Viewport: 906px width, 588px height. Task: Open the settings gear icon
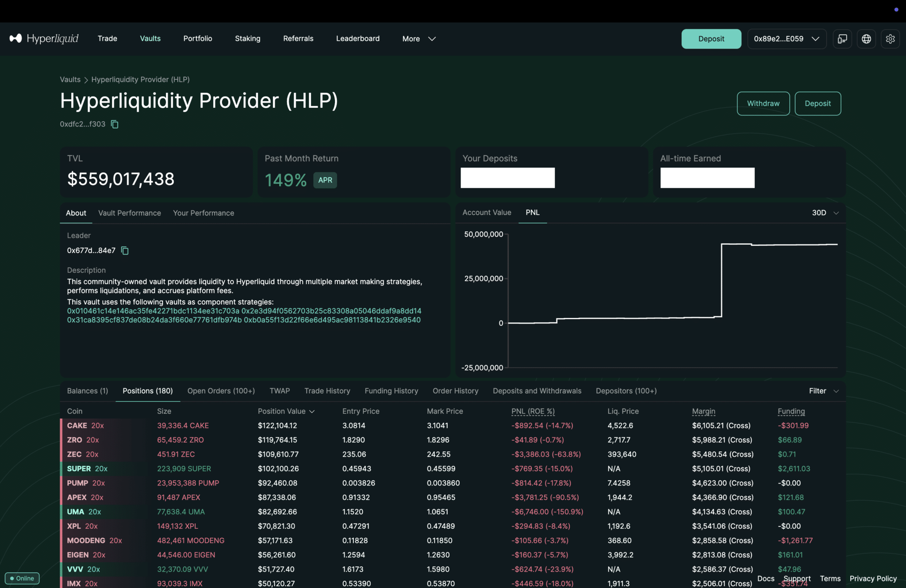pos(890,39)
